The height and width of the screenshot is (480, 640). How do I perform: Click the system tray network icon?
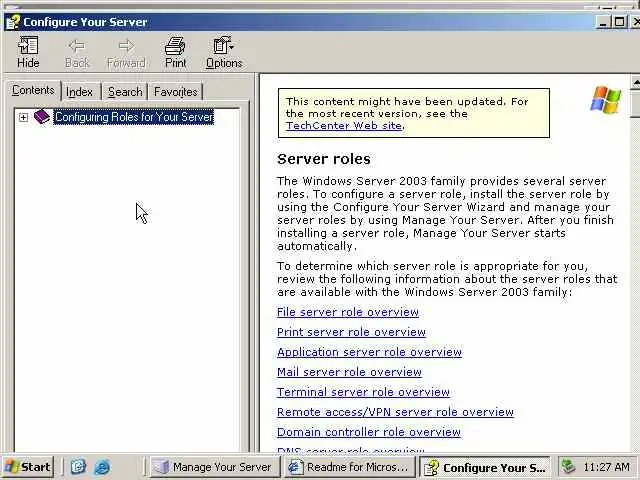point(568,467)
